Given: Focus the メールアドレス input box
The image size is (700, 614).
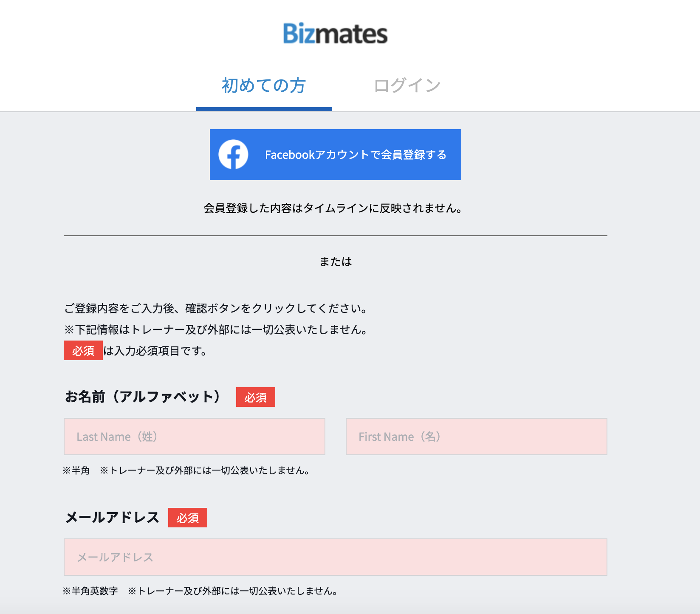Looking at the screenshot, I should tap(335, 557).
